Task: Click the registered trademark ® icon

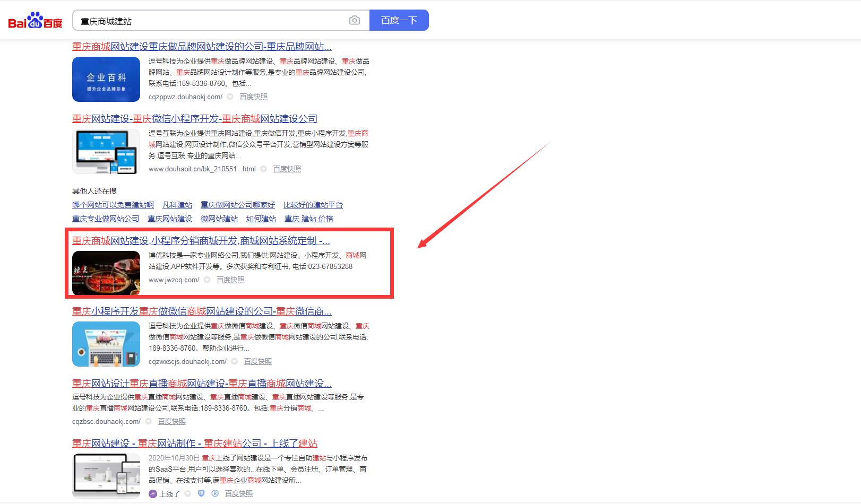Action: [215, 494]
